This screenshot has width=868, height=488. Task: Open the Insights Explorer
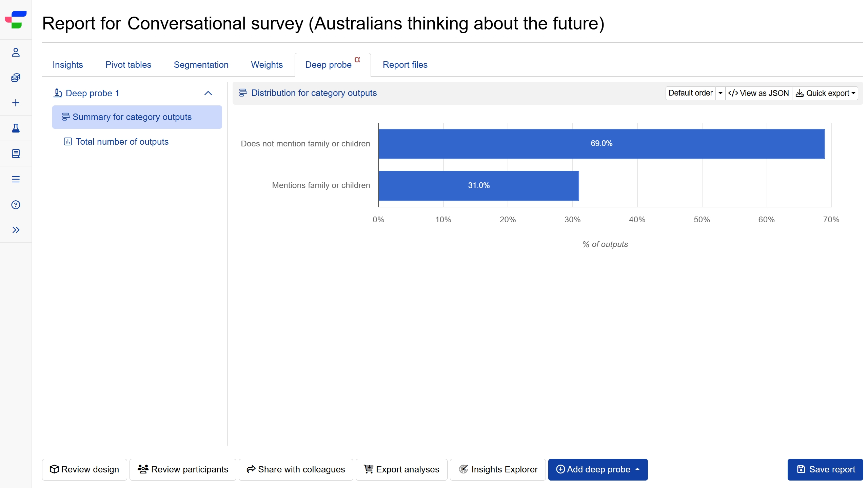[498, 469]
